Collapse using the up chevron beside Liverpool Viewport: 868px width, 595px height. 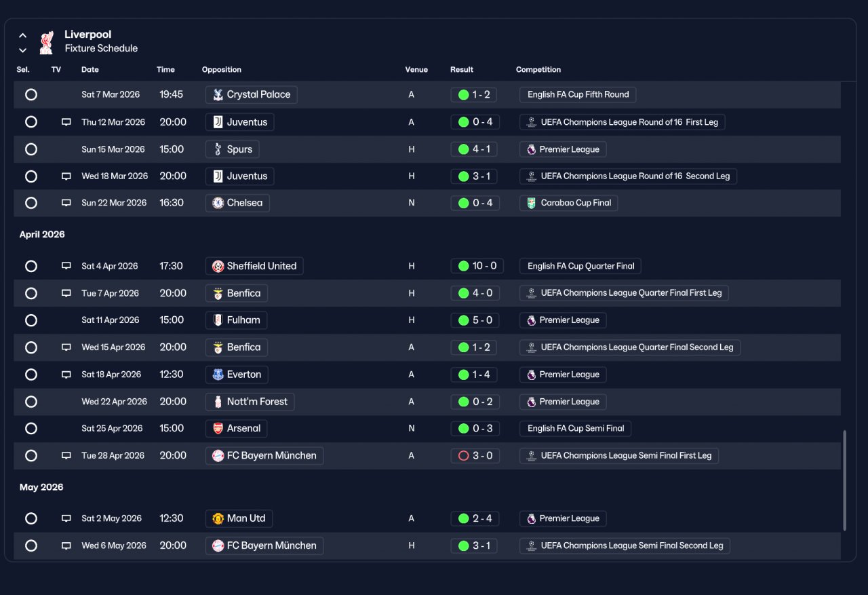coord(23,36)
